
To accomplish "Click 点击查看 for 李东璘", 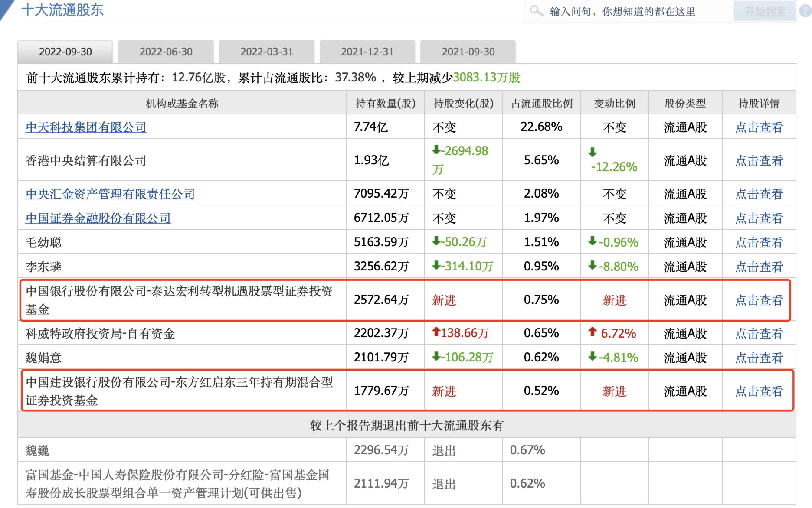I will point(759,267).
